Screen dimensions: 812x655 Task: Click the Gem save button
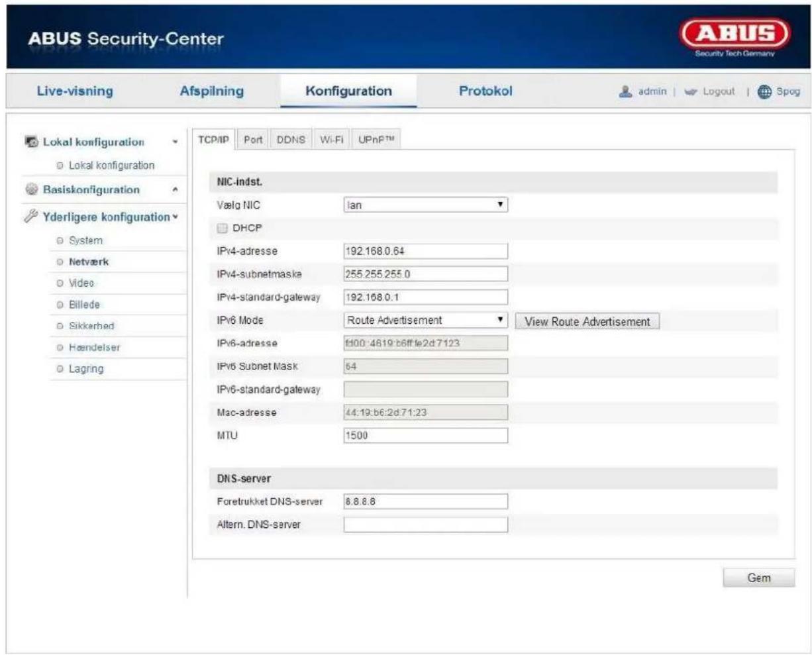759,578
